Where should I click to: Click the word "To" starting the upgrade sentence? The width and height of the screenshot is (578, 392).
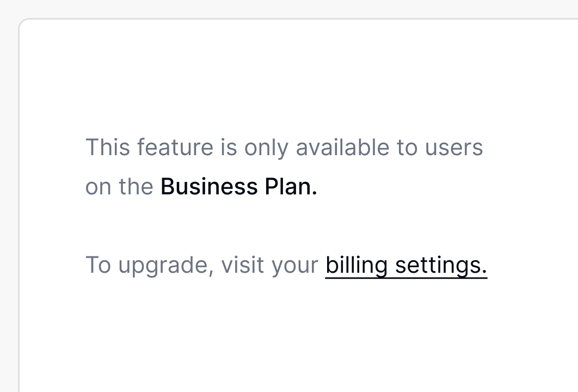pos(98,266)
